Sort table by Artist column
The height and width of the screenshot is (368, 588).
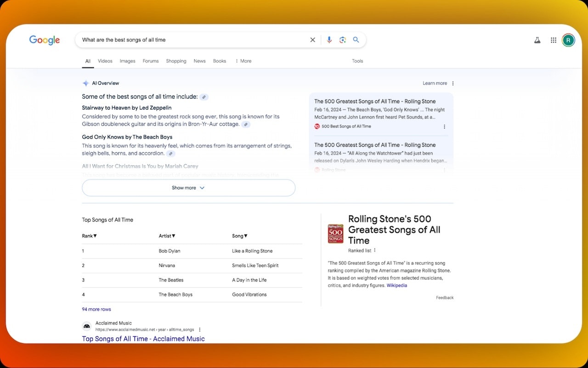pos(167,236)
